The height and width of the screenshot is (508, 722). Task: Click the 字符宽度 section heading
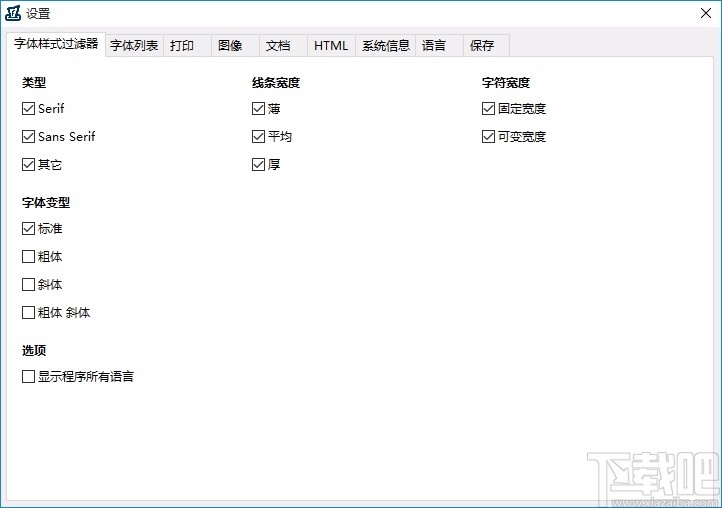506,83
